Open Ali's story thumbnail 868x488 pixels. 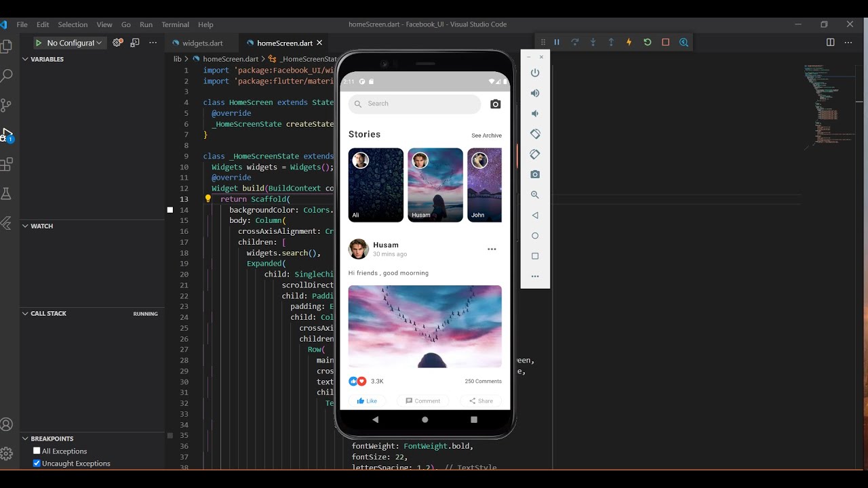coord(376,185)
